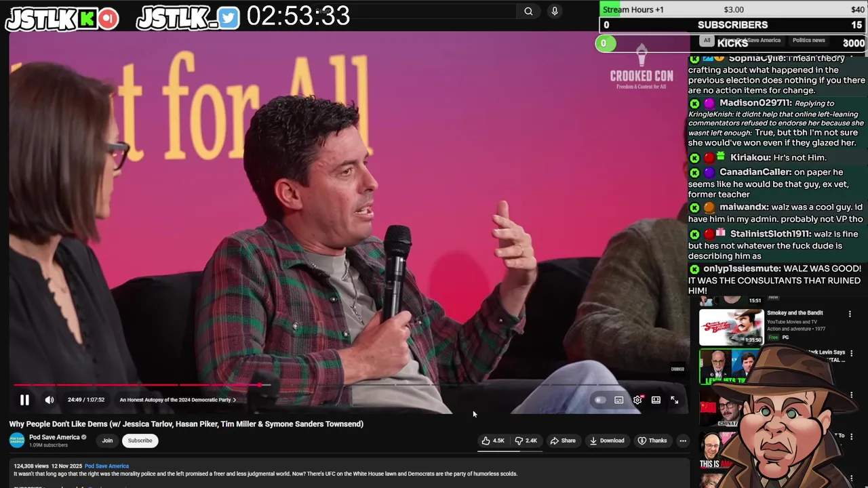Like the video with 4.5K thumbs up
Image resolution: width=868 pixels, height=488 pixels.
coord(494,441)
